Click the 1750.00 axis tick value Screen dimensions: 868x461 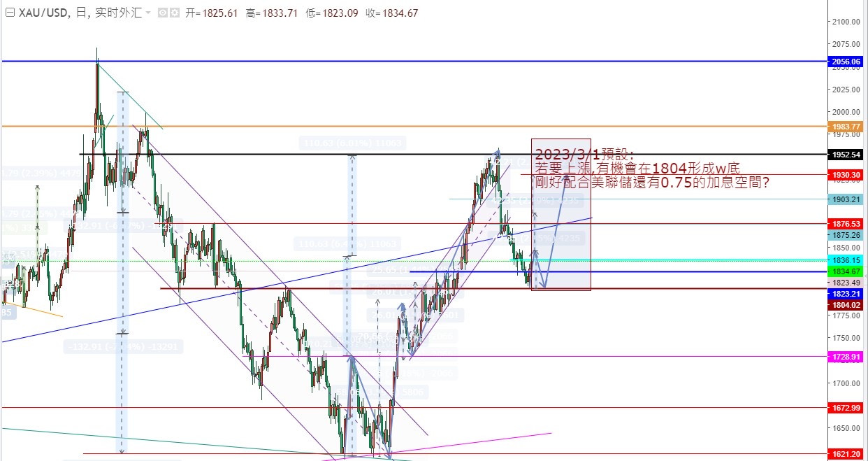tap(846, 338)
